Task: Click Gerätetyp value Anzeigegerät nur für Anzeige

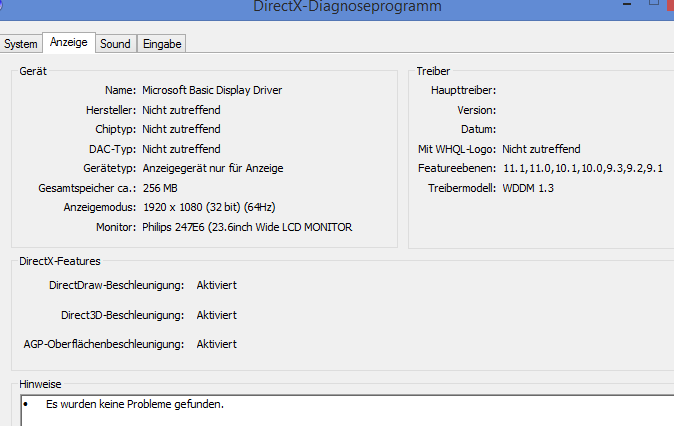Action: coord(213,168)
